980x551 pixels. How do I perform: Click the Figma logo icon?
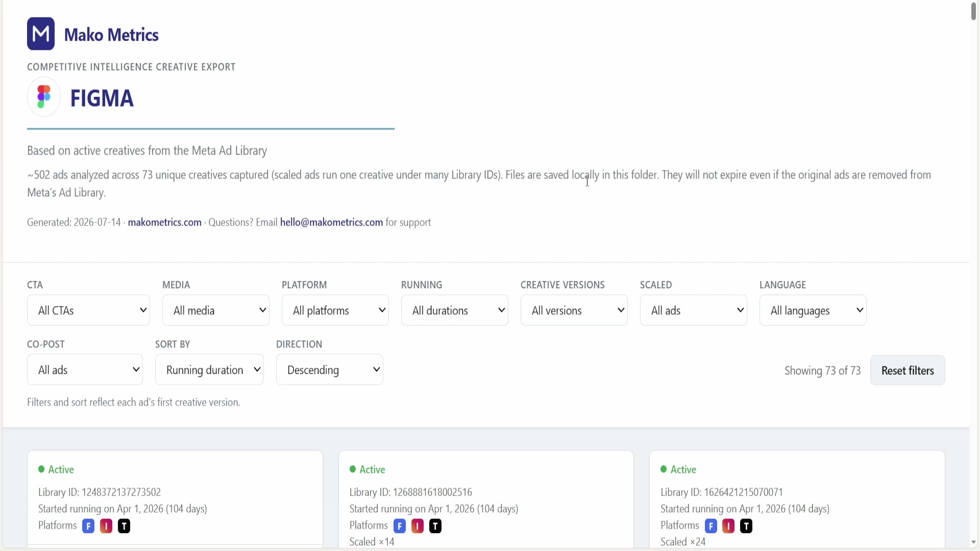[44, 97]
